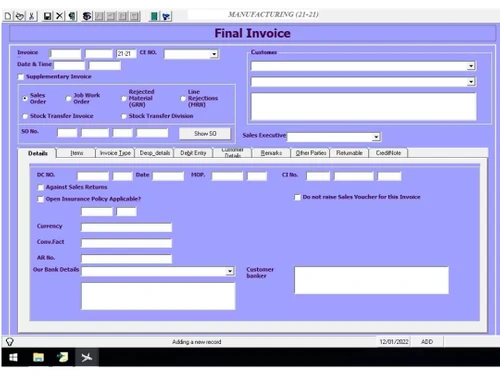Click the New record toolbar icon

7,16
